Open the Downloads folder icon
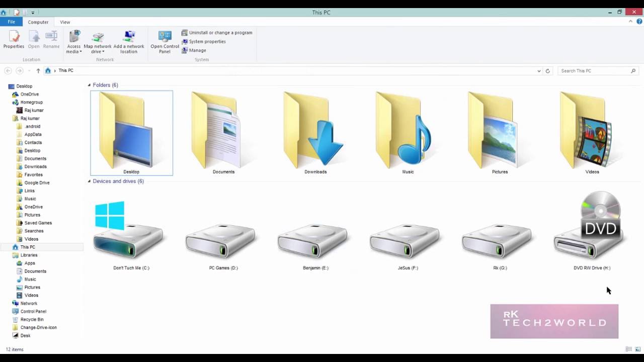 (315, 131)
